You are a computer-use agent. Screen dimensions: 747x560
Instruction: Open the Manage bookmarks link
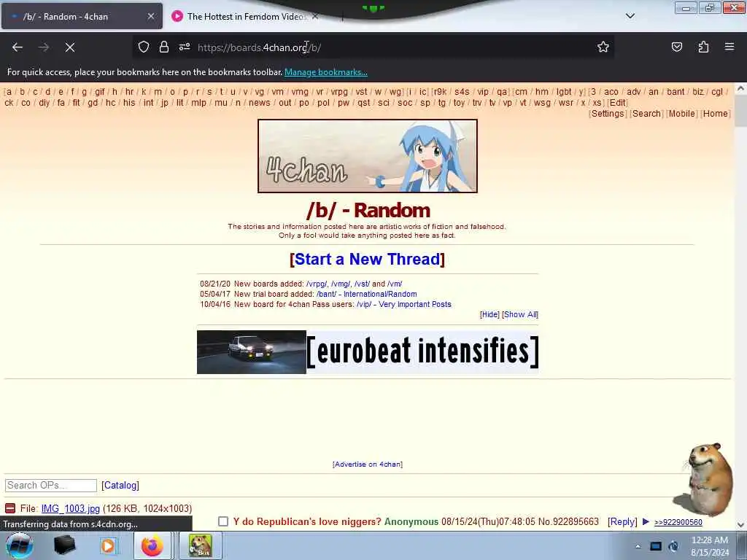pyautogui.click(x=326, y=72)
